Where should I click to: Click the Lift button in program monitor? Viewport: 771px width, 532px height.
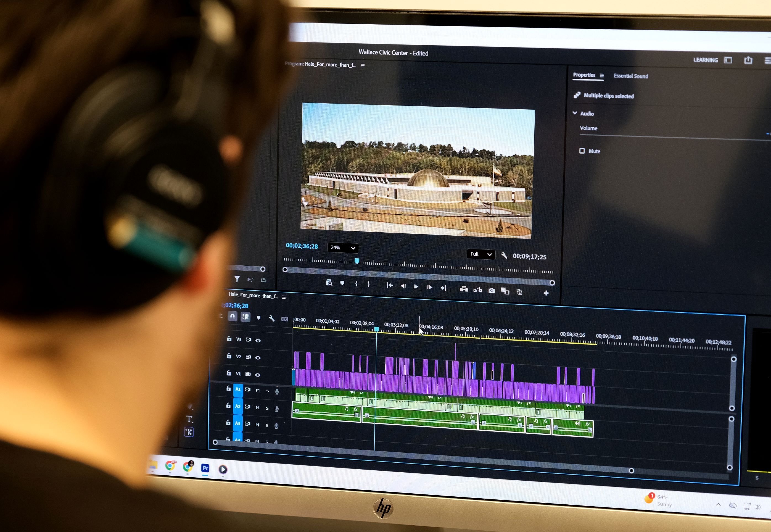[464, 289]
